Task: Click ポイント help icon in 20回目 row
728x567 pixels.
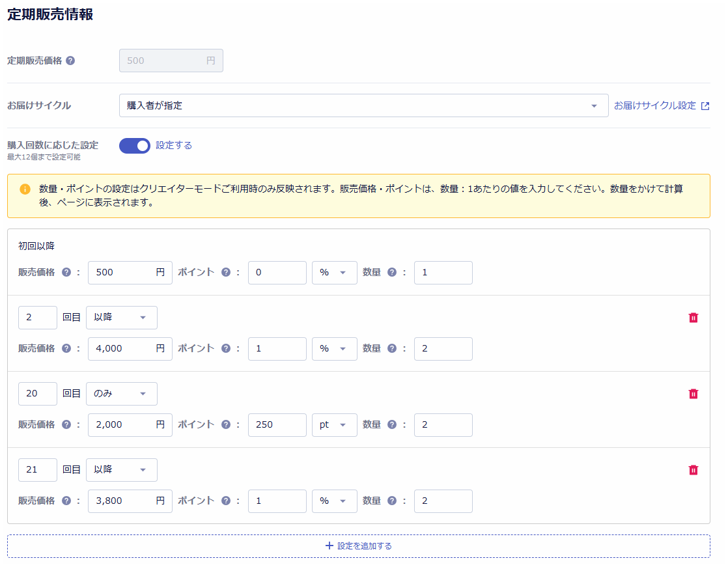Action: click(x=226, y=425)
